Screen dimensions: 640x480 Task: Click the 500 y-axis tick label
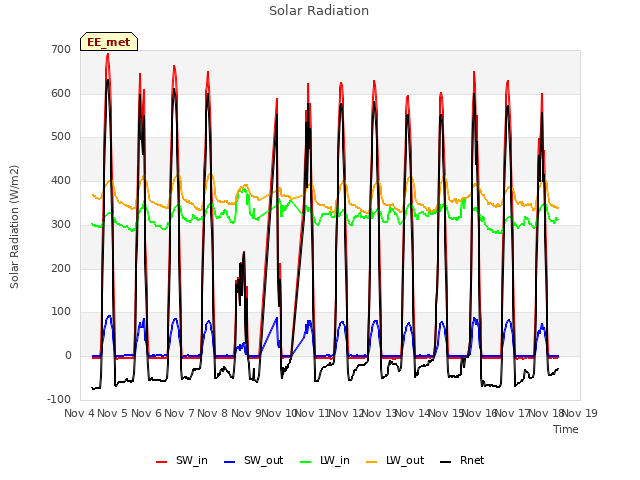[61, 137]
